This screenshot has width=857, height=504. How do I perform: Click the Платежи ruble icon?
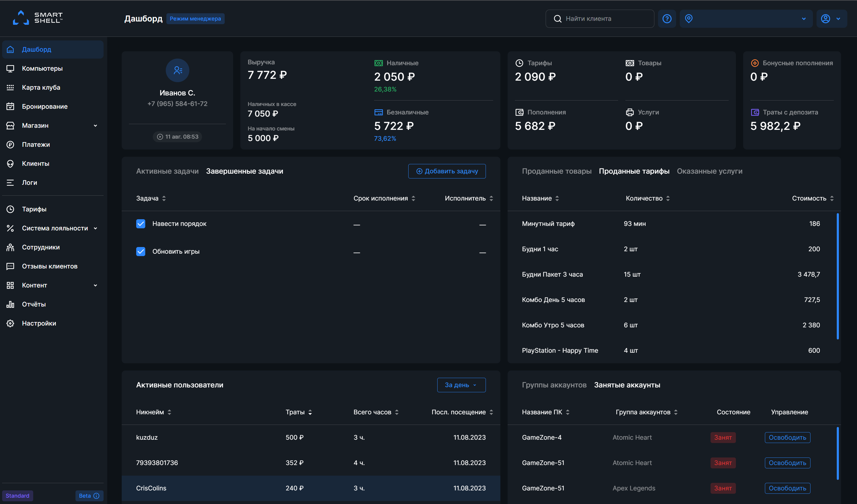10,145
